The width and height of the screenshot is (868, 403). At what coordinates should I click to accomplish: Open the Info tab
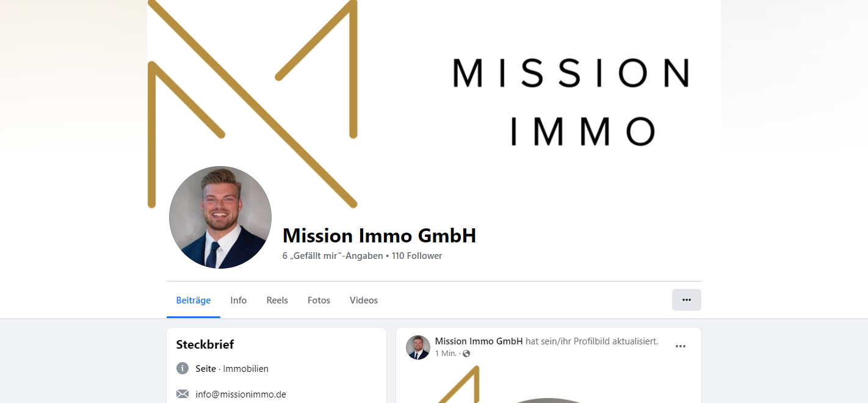click(x=239, y=300)
